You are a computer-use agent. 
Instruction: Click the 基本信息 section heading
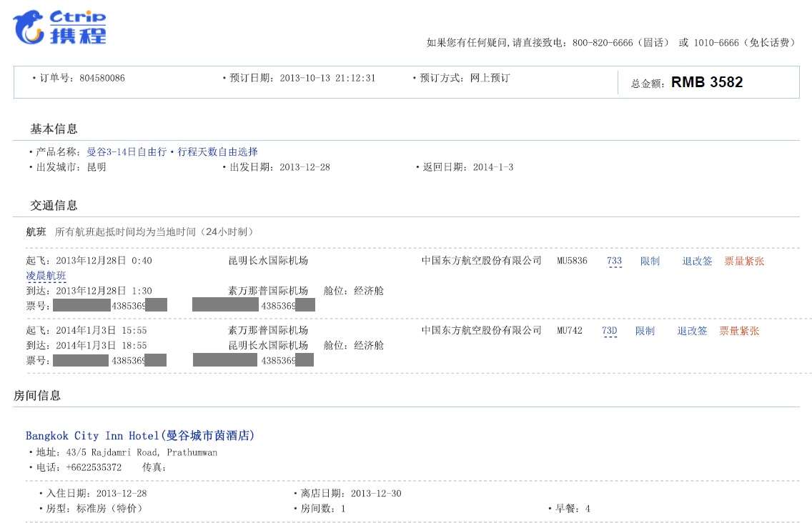[x=54, y=129]
